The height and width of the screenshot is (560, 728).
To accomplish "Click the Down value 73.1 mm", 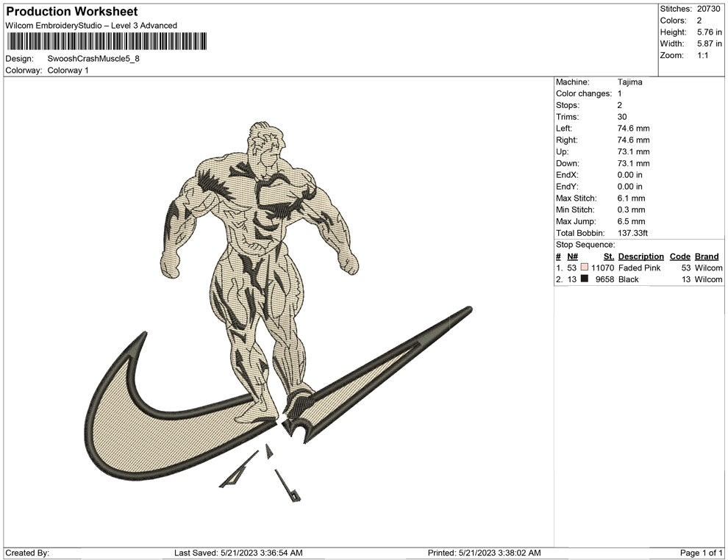I will point(634,163).
